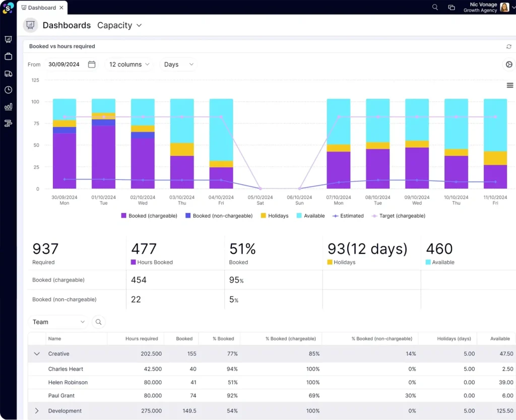Screen dimensions: 516x420
Task: Select the Dashboard tab
Action: pyautogui.click(x=42, y=8)
